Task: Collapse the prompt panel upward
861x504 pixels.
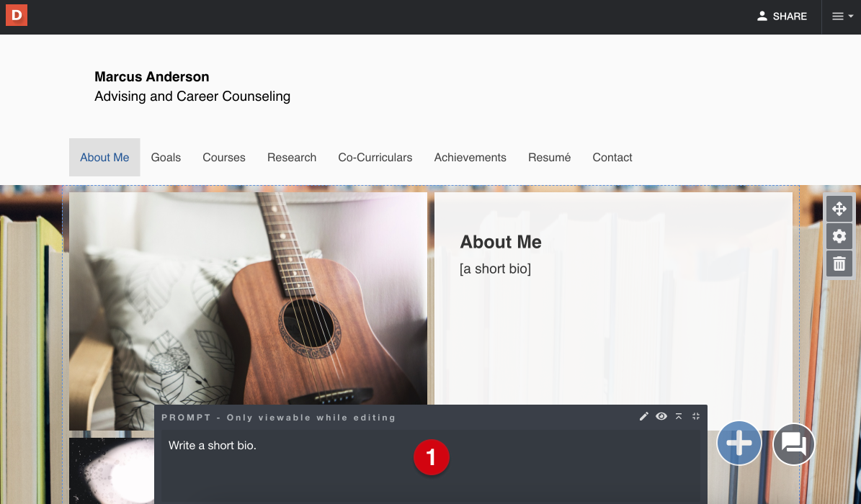Action: click(x=679, y=417)
